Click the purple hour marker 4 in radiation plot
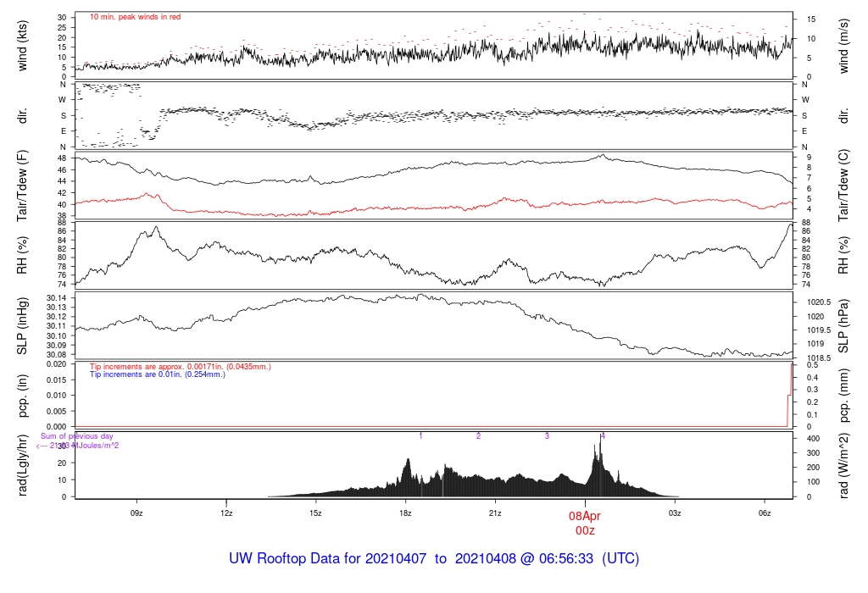Image resolution: width=868 pixels, height=593 pixels. click(x=603, y=436)
